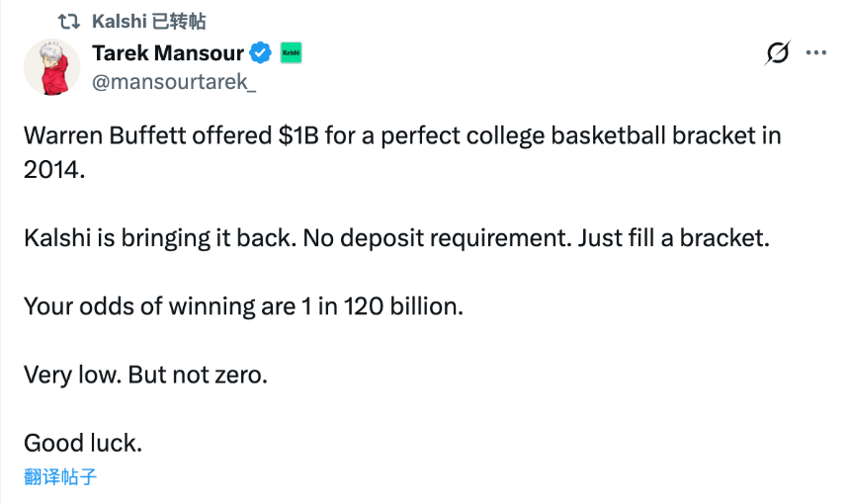This screenshot has width=850, height=504.
Task: Click the blue verified checkmark badge
Action: click(260, 53)
